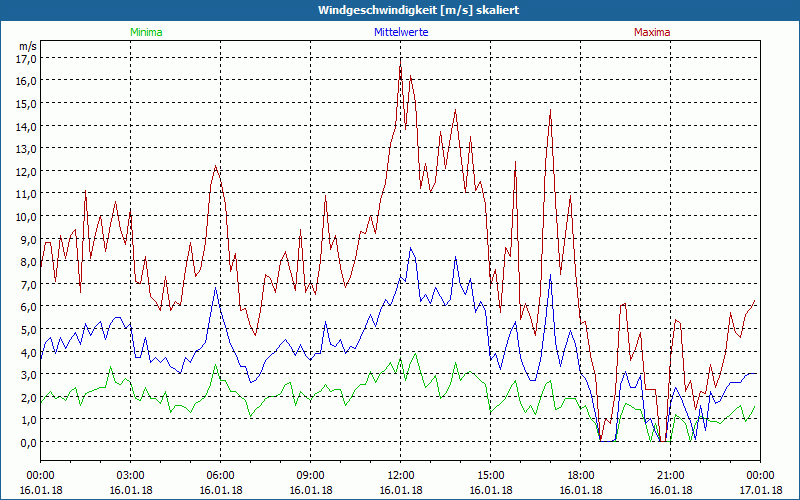
Task: Select the 10,0 y-axis value
Action: point(25,216)
